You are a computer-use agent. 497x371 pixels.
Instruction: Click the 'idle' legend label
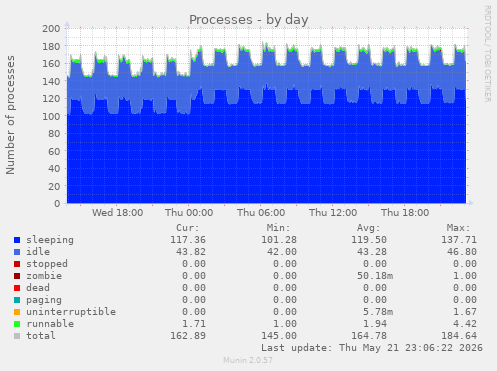point(38,252)
